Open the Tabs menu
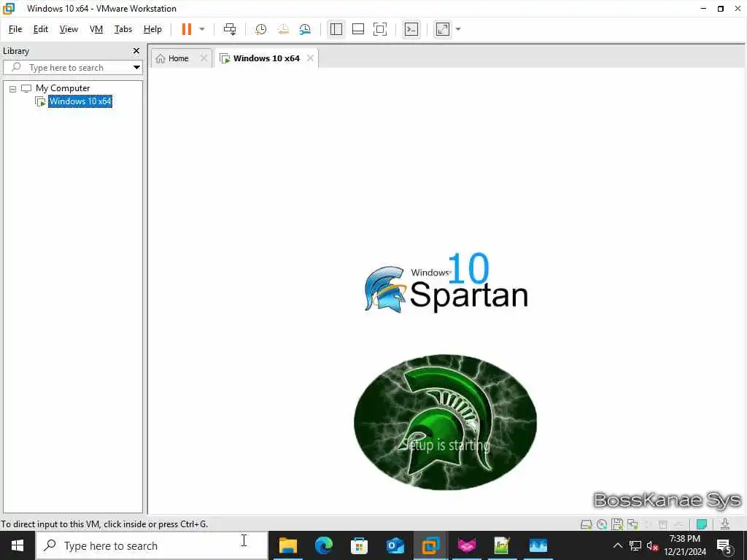 click(123, 29)
